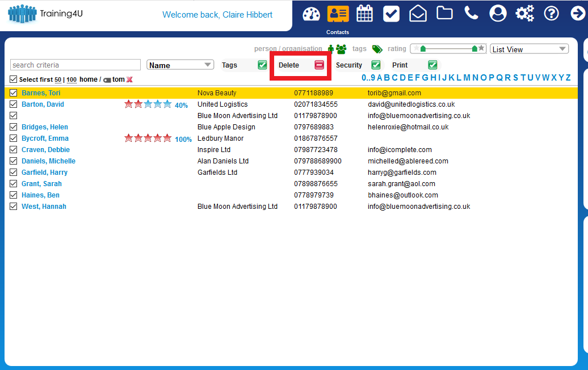Open contact Haines, Ben
The height and width of the screenshot is (370, 588).
point(40,195)
